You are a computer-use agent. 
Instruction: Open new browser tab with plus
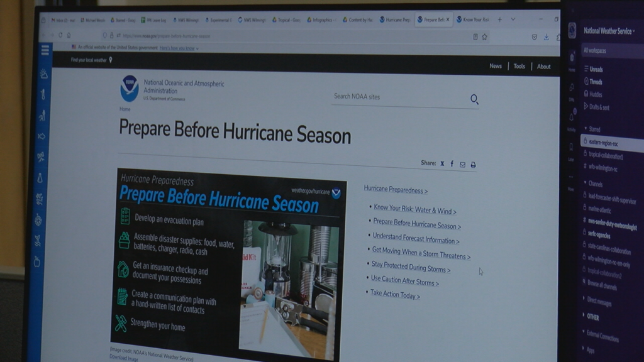[500, 19]
